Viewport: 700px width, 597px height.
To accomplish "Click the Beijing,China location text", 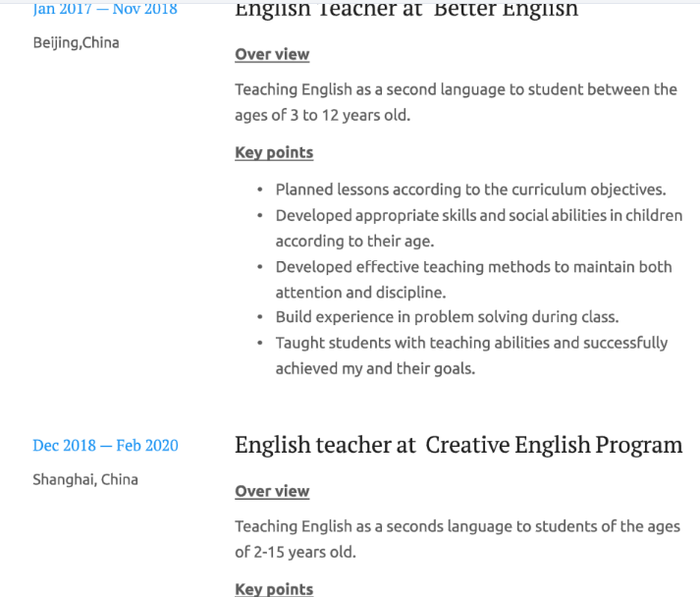I will click(x=76, y=43).
